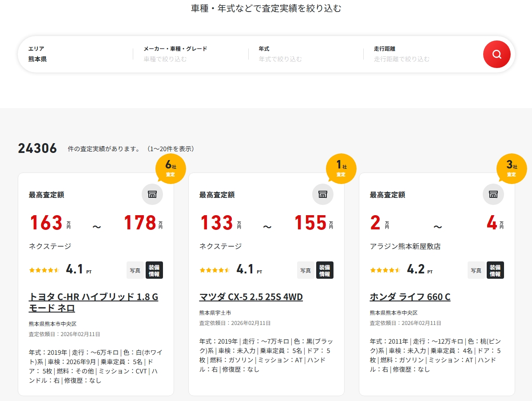Show 装備情報 on the Honda Life card
The image size is (532, 401).
495,270
